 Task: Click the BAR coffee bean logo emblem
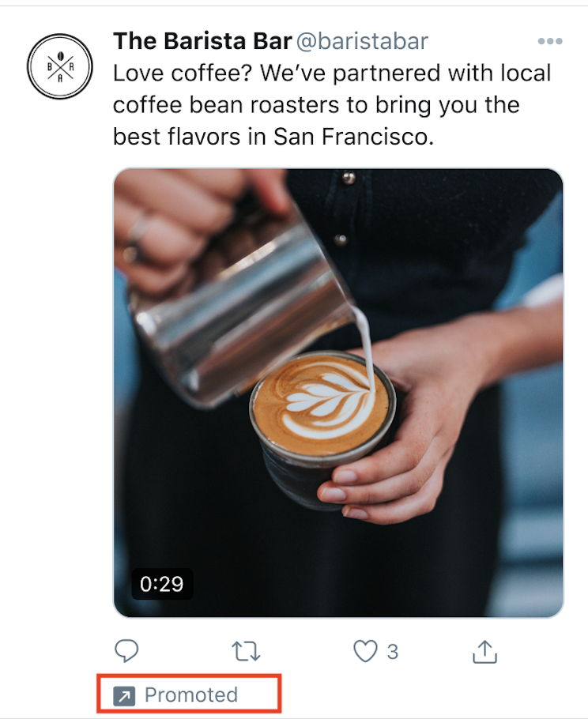point(59,66)
